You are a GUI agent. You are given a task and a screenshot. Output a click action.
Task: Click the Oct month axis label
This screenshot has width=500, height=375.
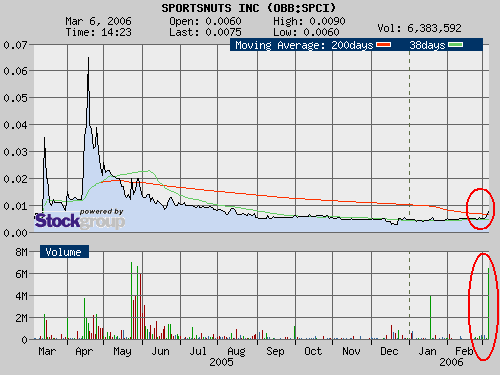pyautogui.click(x=313, y=351)
